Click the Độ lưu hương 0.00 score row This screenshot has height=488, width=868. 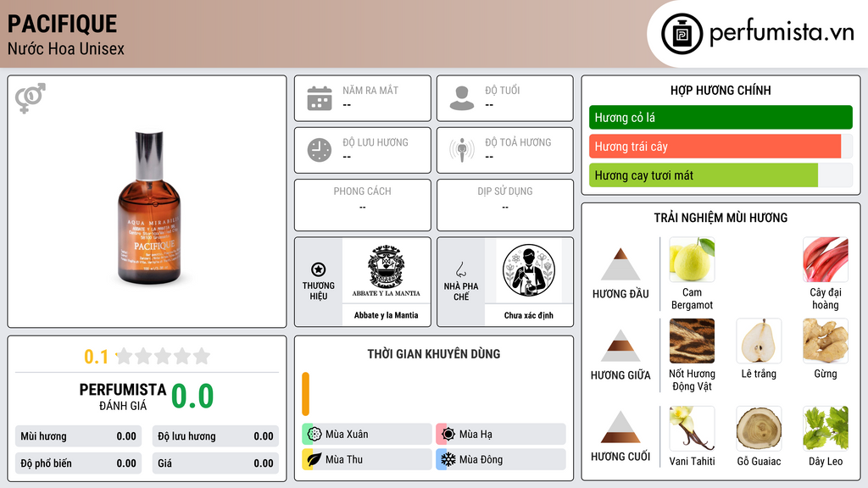pos(215,436)
